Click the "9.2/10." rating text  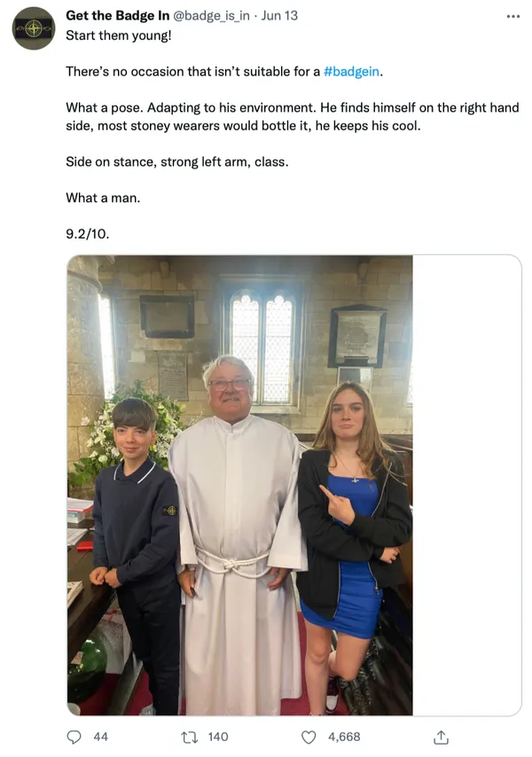coord(88,234)
